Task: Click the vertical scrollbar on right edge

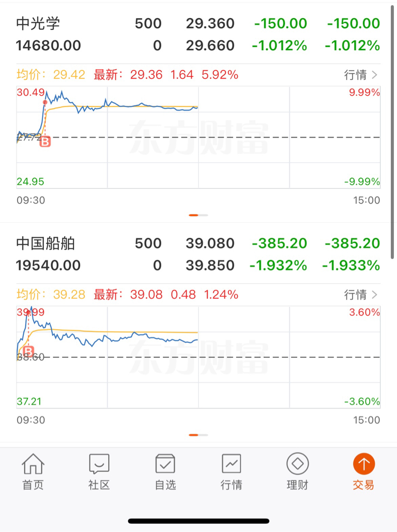Action: click(392, 132)
